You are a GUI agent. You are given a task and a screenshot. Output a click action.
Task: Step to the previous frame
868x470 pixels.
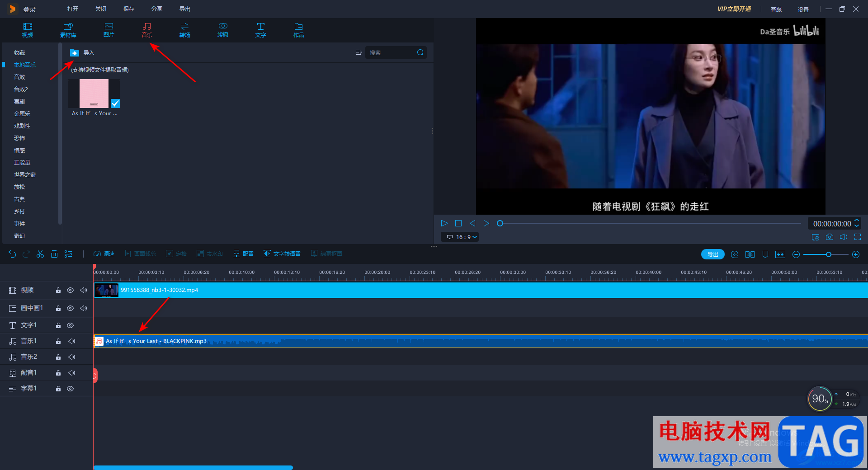472,223
